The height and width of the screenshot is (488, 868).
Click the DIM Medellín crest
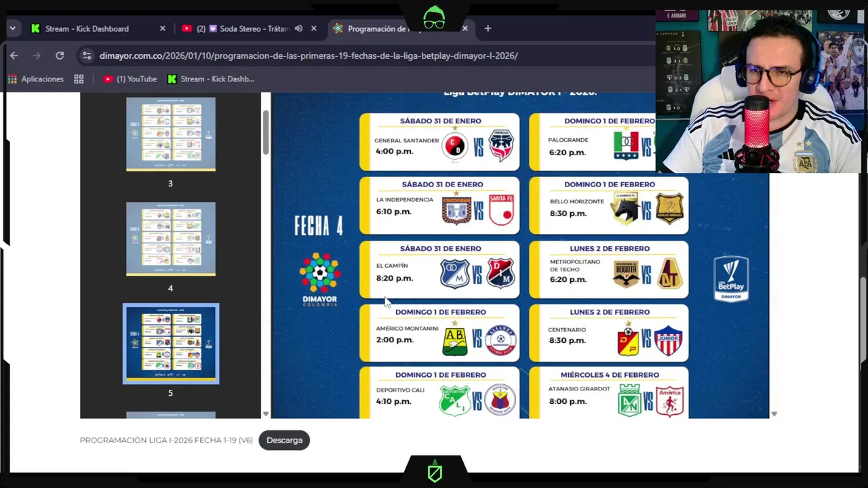click(x=501, y=273)
